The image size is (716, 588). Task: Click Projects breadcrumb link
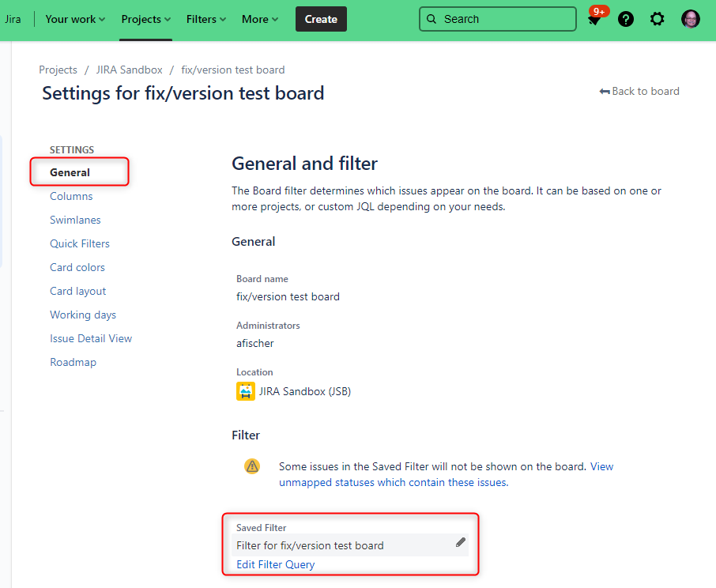(58, 70)
